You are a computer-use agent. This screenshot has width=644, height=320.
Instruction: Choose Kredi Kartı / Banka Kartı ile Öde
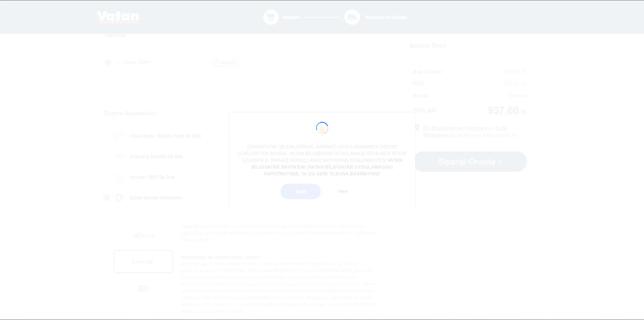[x=165, y=136]
